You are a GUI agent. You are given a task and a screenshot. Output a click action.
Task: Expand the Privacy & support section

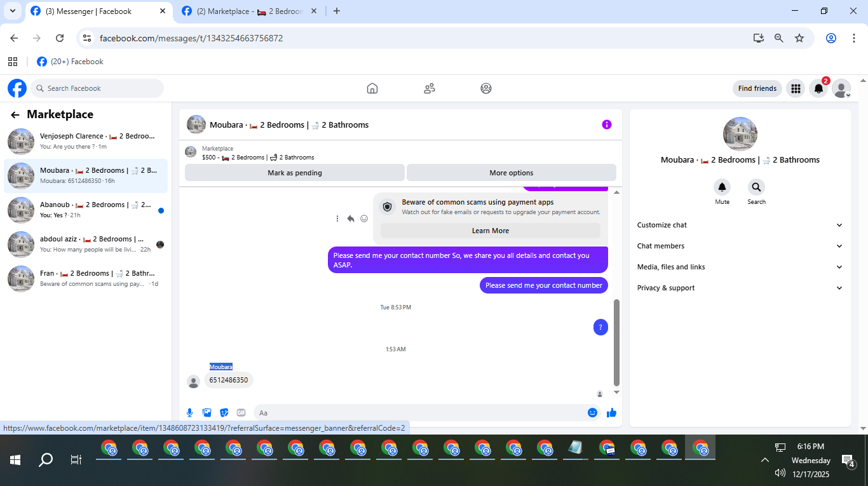(740, 288)
